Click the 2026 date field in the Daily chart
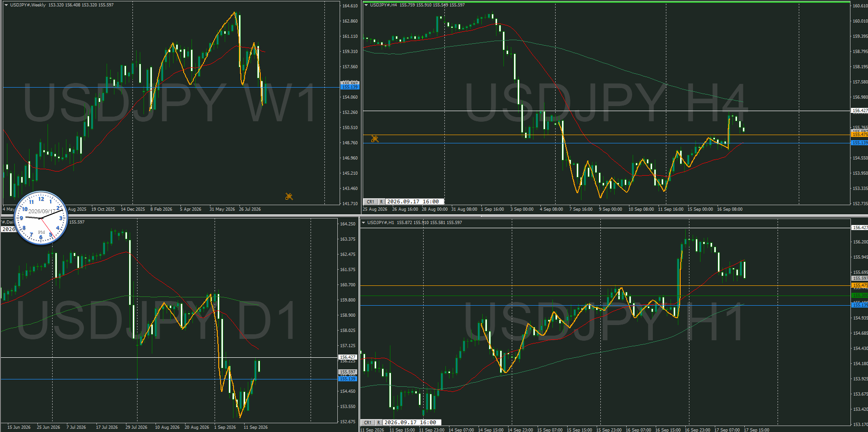868x432 pixels. pyautogui.click(x=8, y=229)
